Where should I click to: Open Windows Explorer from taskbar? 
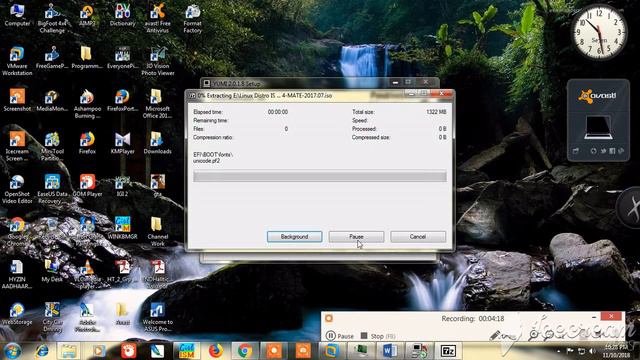[69, 351]
